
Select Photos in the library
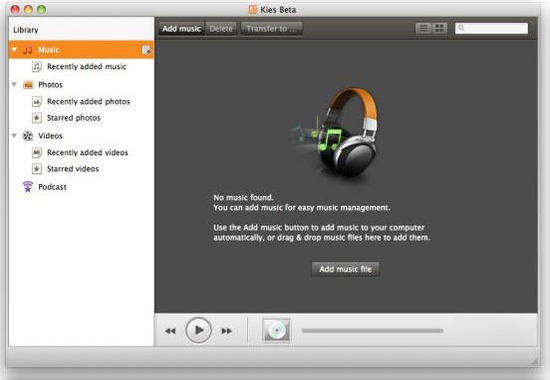tap(50, 85)
